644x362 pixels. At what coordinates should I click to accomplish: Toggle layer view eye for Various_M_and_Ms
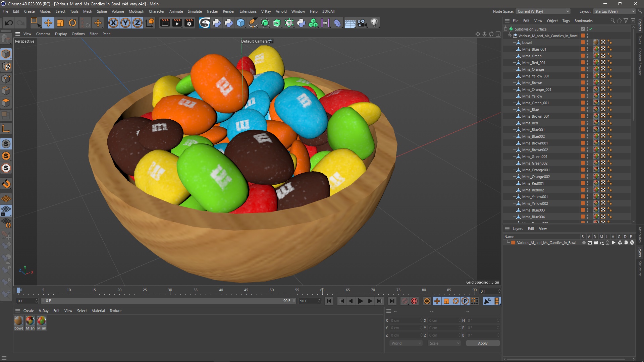click(x=590, y=243)
